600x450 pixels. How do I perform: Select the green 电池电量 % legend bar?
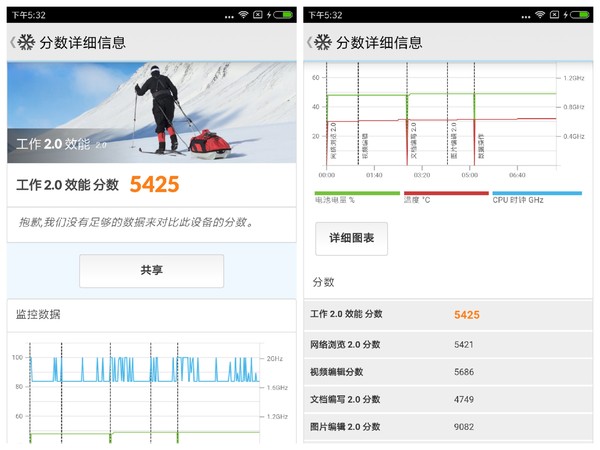click(357, 193)
